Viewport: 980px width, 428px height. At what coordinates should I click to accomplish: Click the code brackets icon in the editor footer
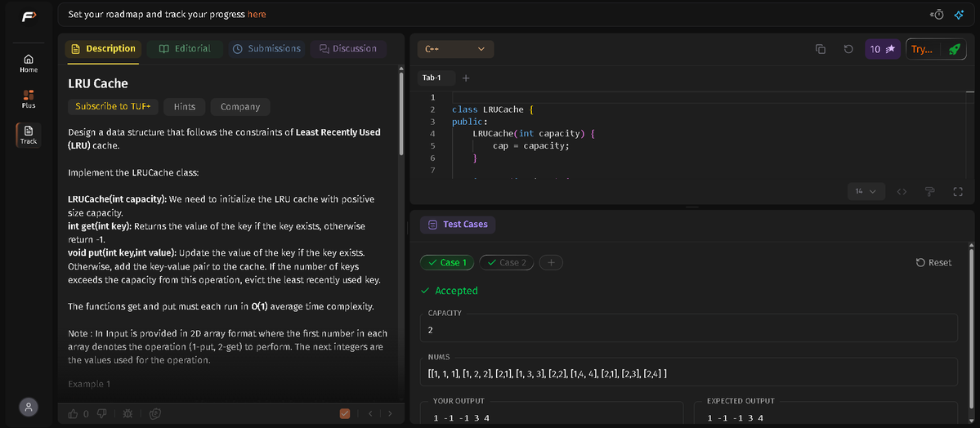(902, 192)
